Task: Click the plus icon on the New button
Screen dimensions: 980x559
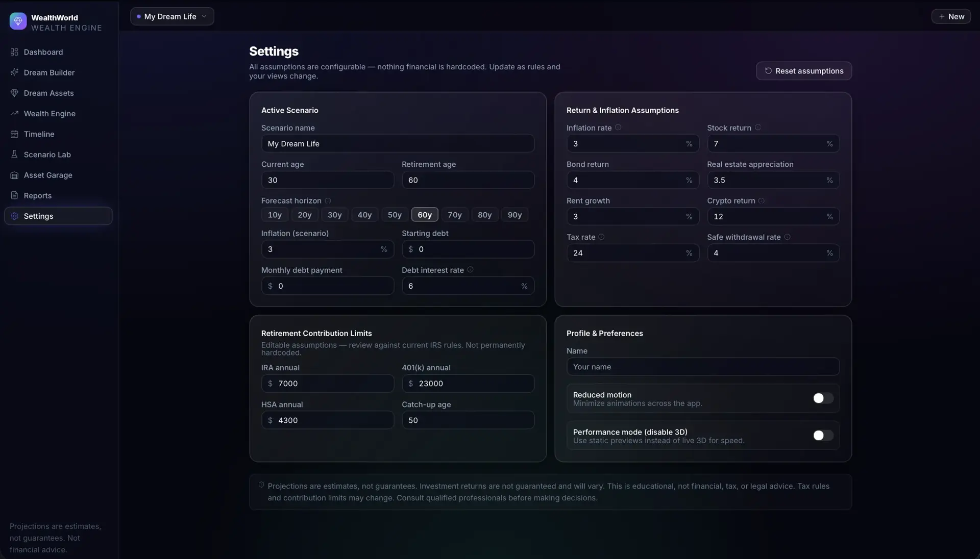Action: (x=942, y=16)
